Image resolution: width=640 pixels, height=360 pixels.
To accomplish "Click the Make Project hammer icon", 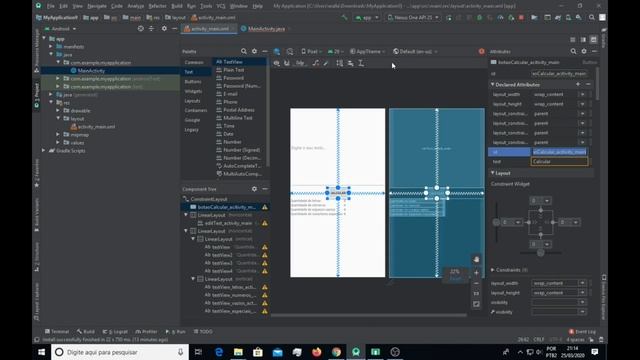I will (345, 18).
